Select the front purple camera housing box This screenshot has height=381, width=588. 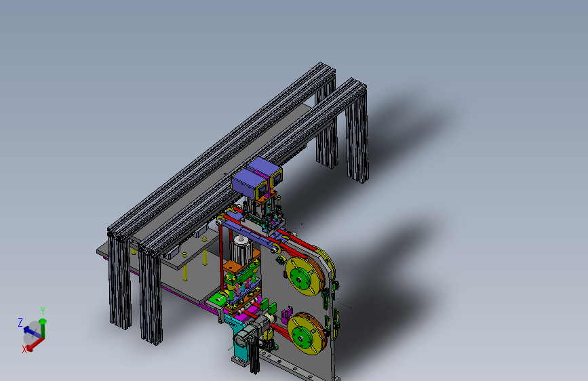point(249,183)
